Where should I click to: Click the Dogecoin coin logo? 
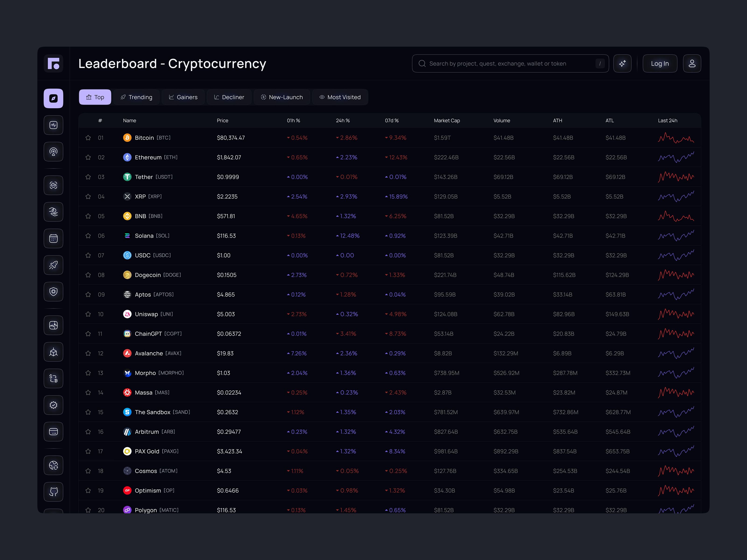(x=127, y=275)
